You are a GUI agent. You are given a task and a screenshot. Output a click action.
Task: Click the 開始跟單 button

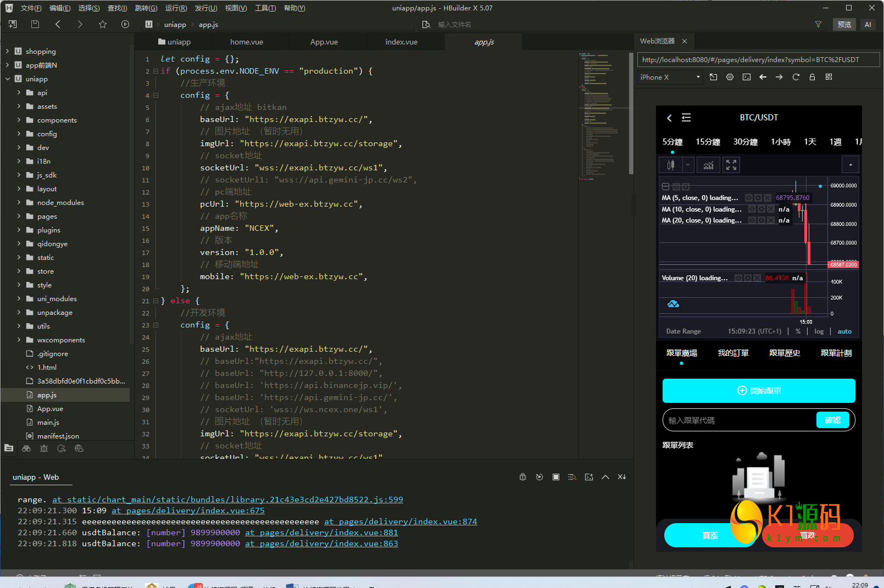pos(759,391)
